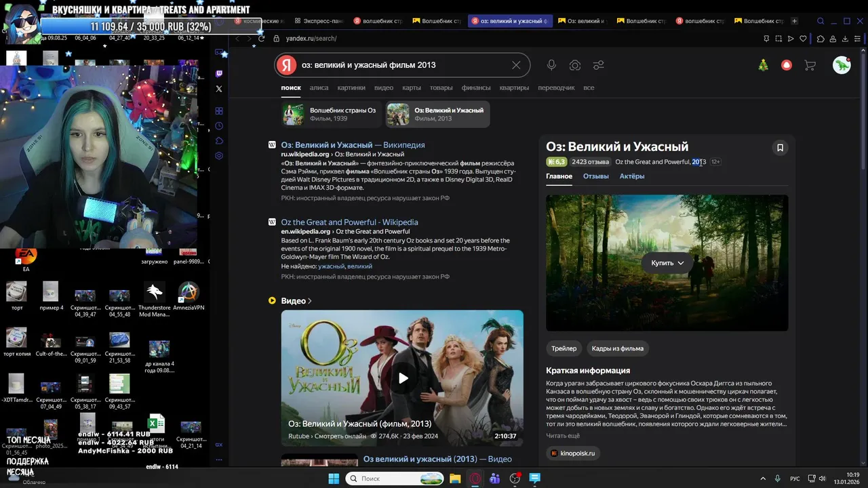Click the player arrow icon in address bar
Image resolution: width=868 pixels, height=488 pixels.
(791, 39)
